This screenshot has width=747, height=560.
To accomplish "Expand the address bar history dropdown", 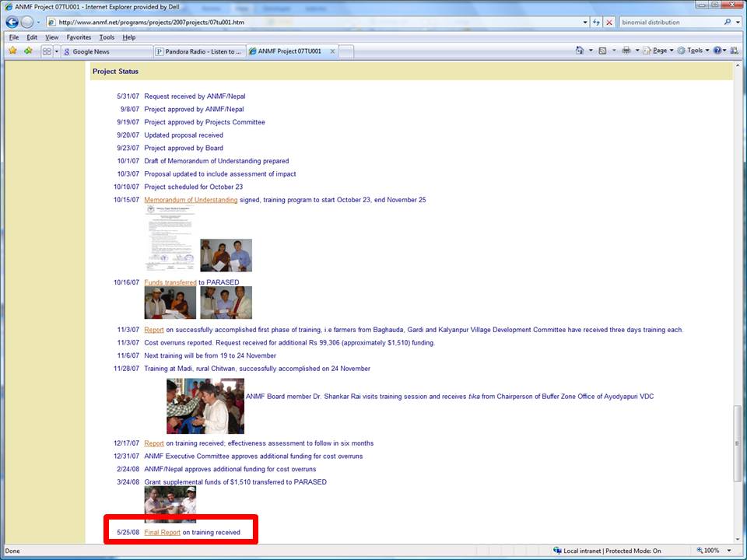I will (584, 23).
